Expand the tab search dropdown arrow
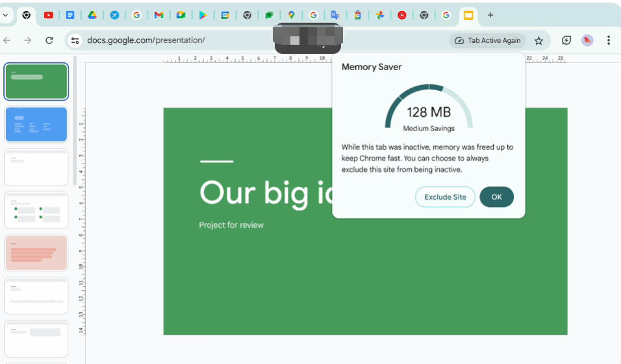The image size is (621, 364). coord(6,15)
